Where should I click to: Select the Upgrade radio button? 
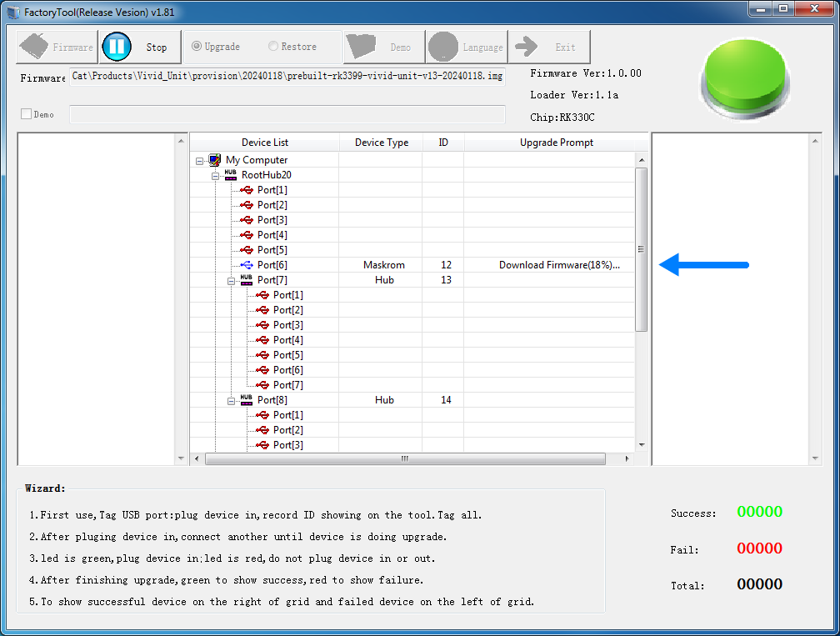197,47
